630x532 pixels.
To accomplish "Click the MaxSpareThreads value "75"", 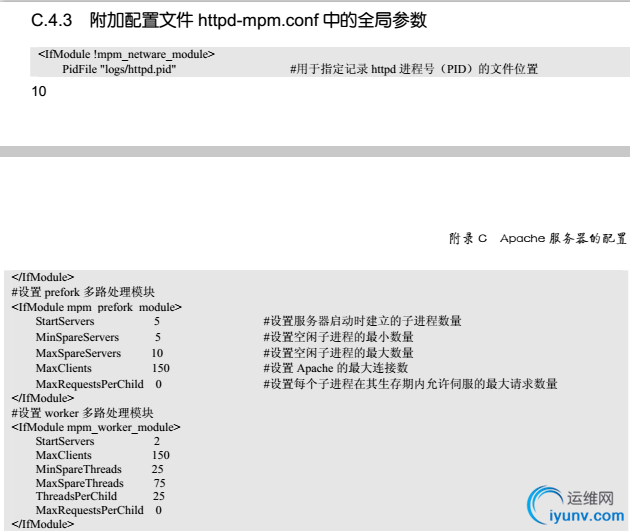I will point(160,483).
